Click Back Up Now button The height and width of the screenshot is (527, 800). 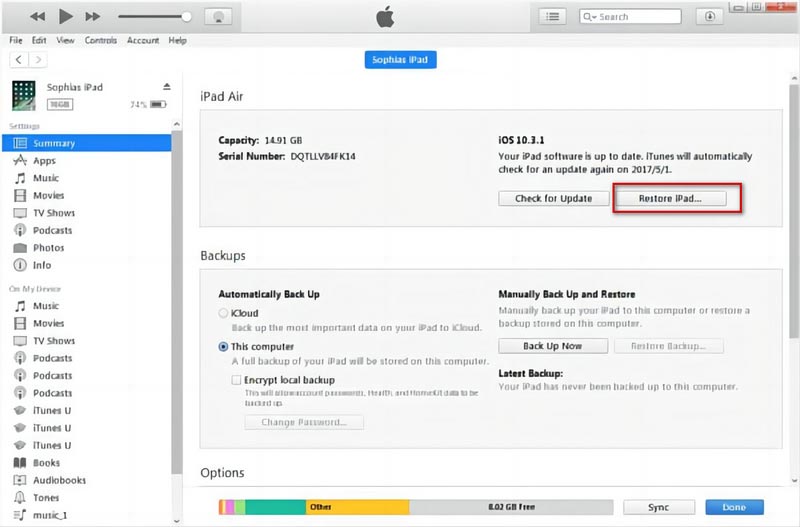pyautogui.click(x=553, y=346)
